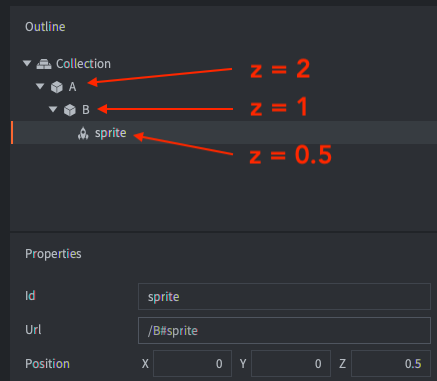Screen dimensions: 437x381
Task: Click the Z label beside the 0.5 field
Action: pyautogui.click(x=343, y=364)
